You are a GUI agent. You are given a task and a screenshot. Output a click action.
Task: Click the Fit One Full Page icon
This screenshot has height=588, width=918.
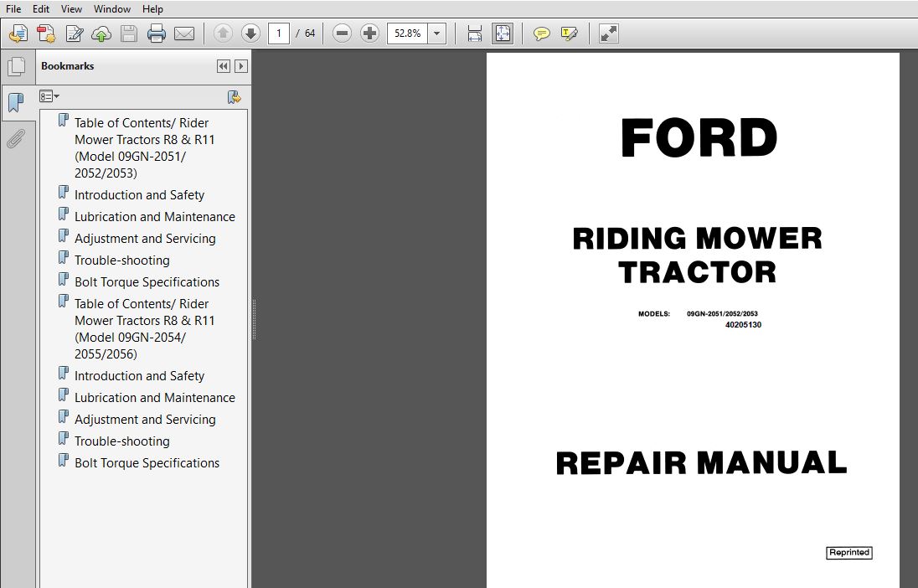coord(503,34)
